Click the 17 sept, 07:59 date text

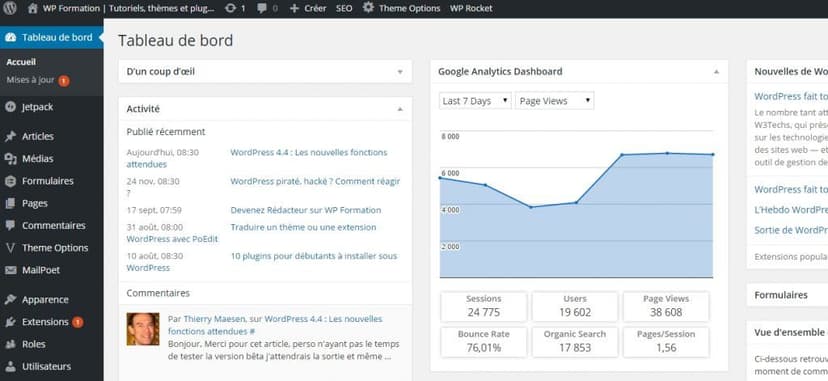(154, 210)
